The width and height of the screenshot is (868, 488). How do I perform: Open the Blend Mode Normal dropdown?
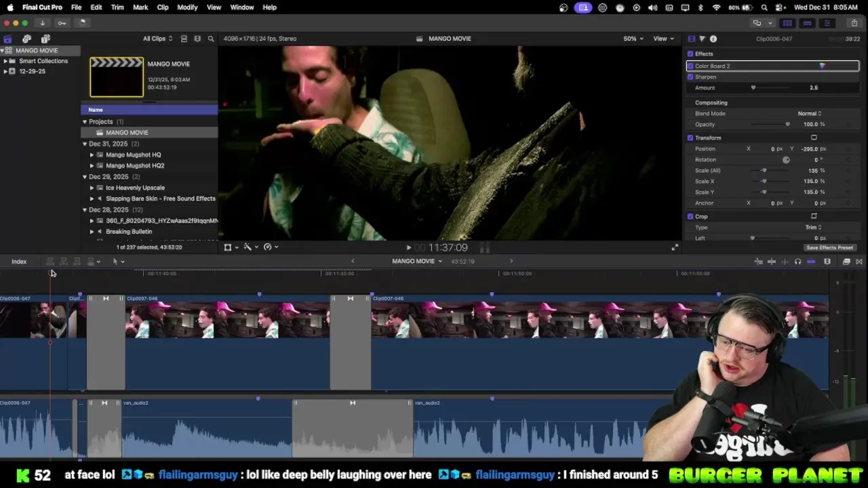click(x=810, y=113)
